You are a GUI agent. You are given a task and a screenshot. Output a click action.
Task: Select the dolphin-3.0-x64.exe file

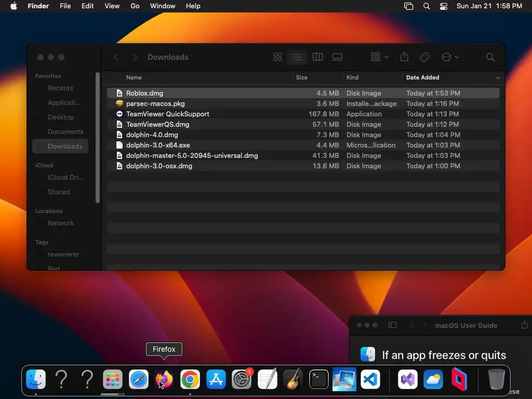click(303, 145)
